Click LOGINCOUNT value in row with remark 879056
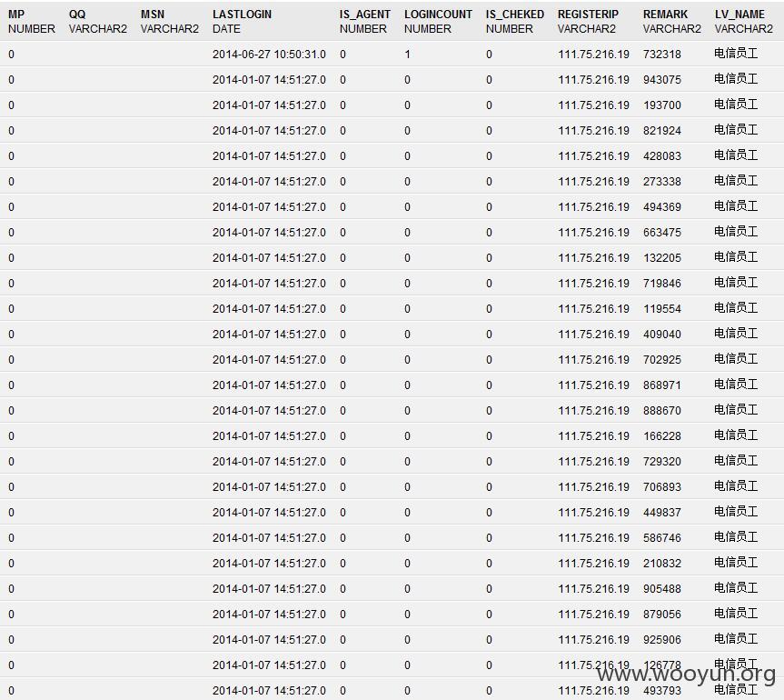The image size is (784, 700). pyautogui.click(x=408, y=615)
